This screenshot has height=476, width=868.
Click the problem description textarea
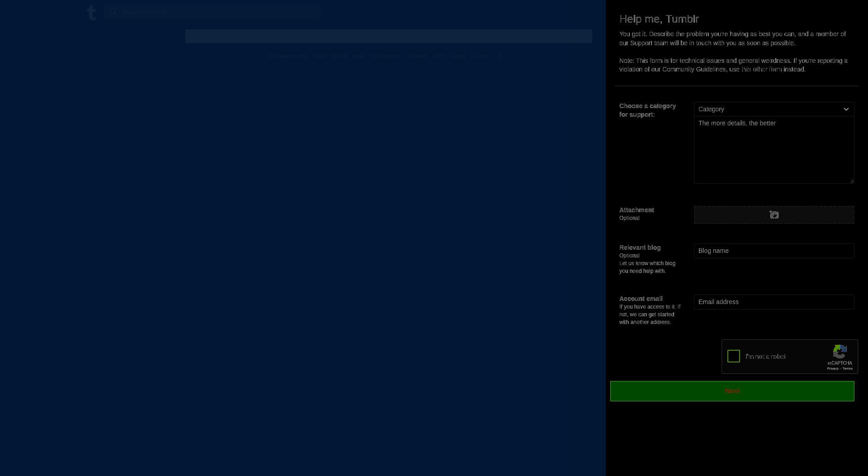[774, 150]
